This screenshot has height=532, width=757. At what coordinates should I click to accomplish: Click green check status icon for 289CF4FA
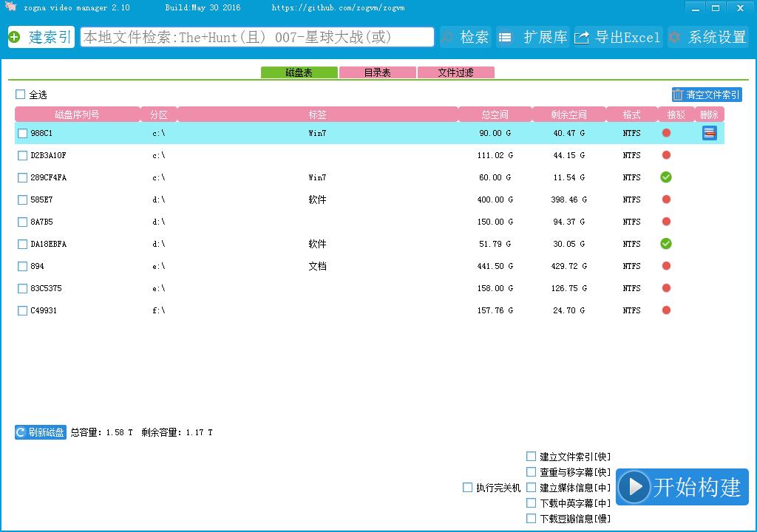(666, 177)
